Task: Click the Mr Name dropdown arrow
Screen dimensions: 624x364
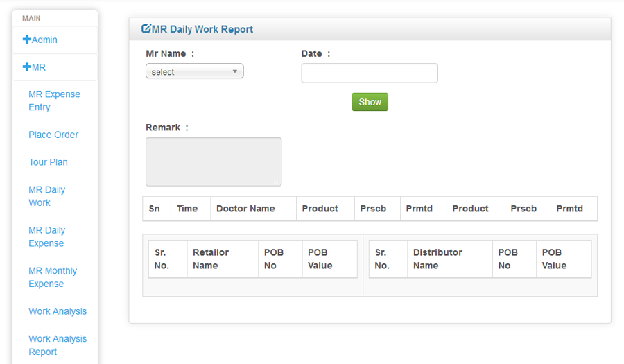Action: pos(235,71)
